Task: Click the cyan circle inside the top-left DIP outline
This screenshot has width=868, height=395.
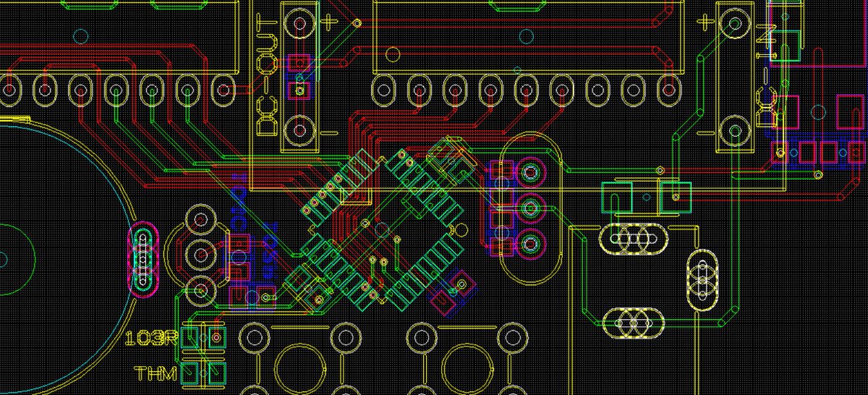Action: click(x=82, y=35)
